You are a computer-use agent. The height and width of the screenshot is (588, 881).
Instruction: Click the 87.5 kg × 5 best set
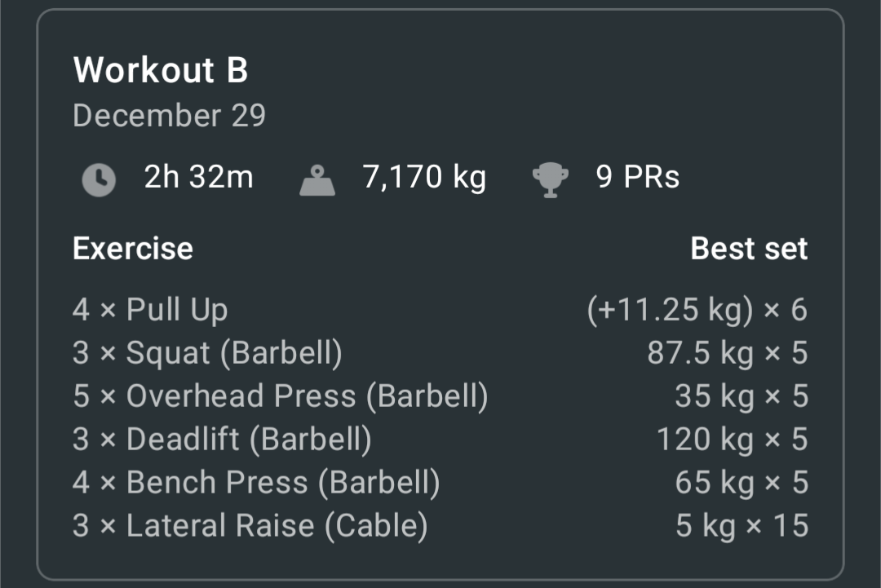coord(728,354)
